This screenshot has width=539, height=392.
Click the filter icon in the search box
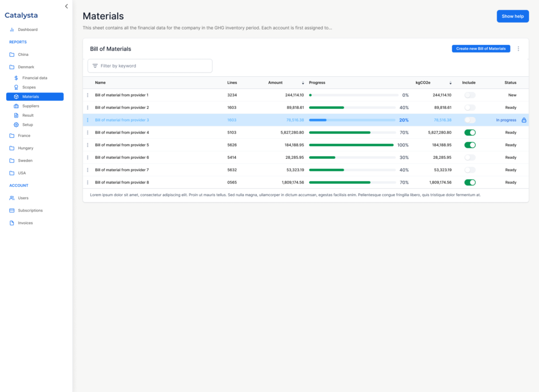click(x=95, y=66)
